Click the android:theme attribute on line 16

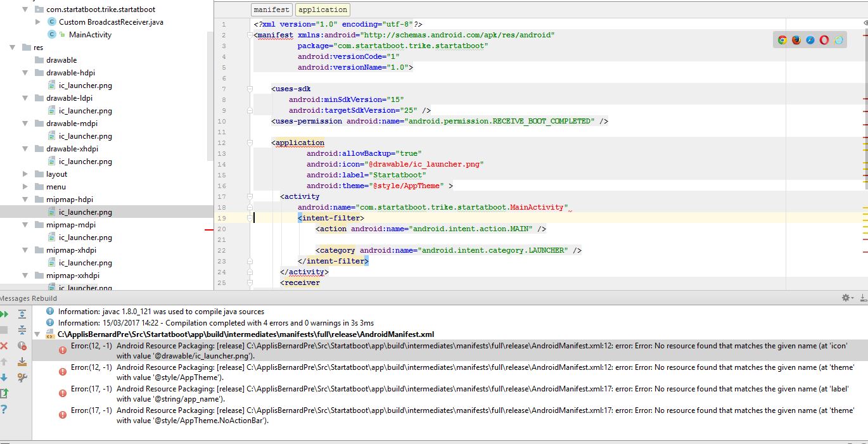click(x=380, y=186)
